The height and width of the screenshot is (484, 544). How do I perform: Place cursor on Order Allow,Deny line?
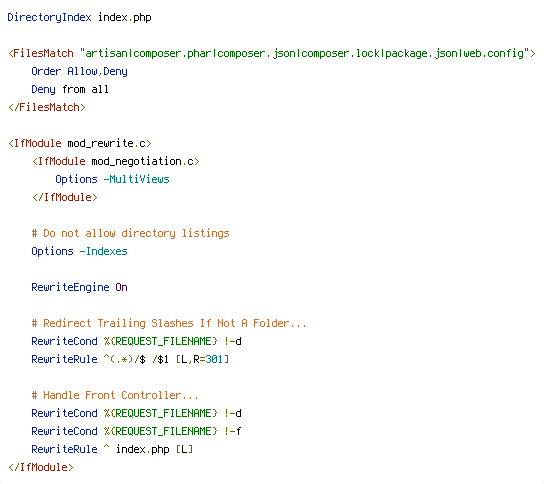coord(79,71)
